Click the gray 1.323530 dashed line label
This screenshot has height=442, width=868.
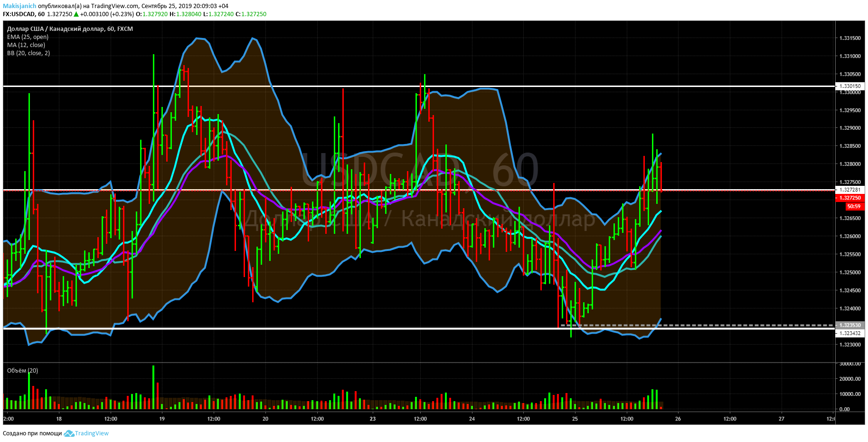pos(850,325)
